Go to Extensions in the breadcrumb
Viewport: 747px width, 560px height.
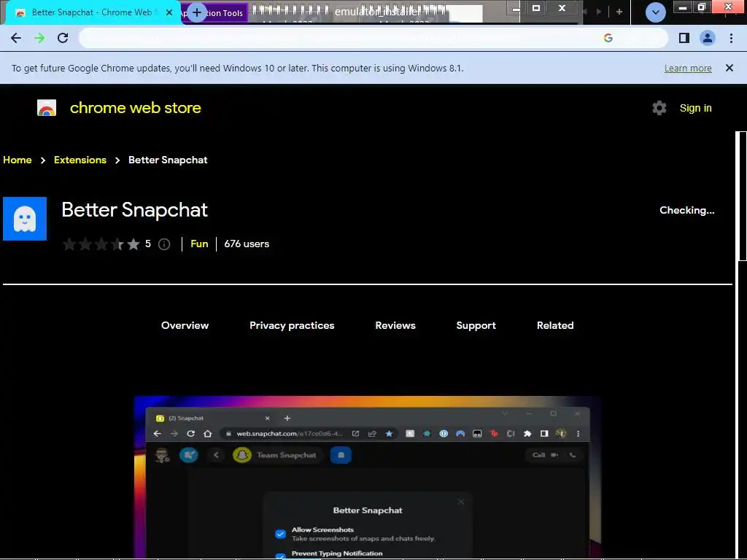coord(80,160)
